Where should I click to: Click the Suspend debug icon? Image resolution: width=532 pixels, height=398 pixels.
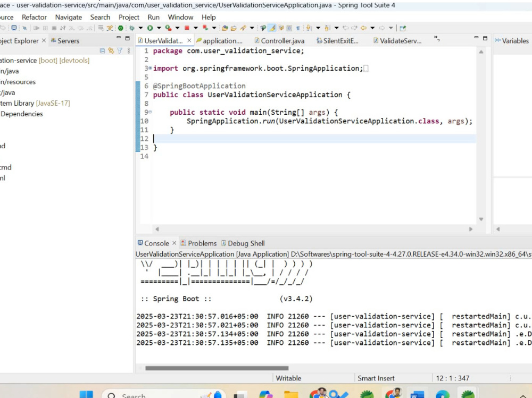pyautogui.click(x=45, y=28)
